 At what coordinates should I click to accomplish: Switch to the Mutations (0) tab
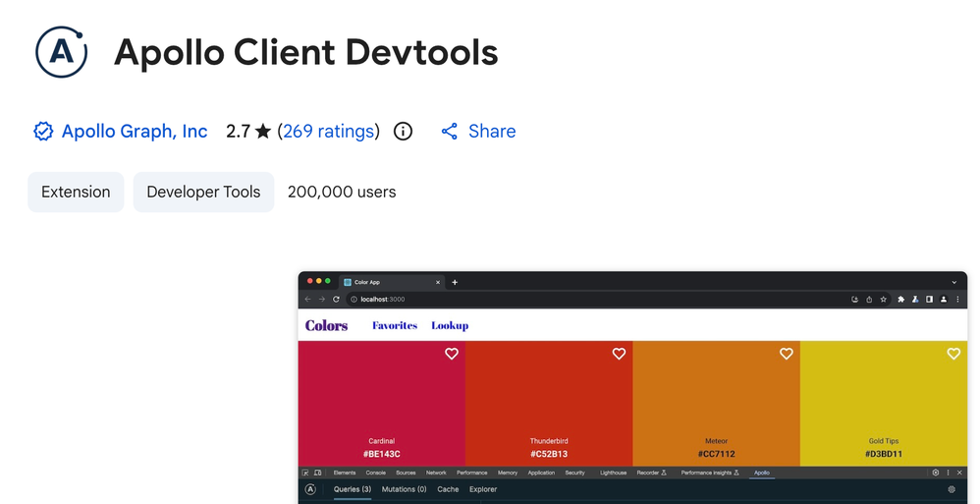pos(404,489)
